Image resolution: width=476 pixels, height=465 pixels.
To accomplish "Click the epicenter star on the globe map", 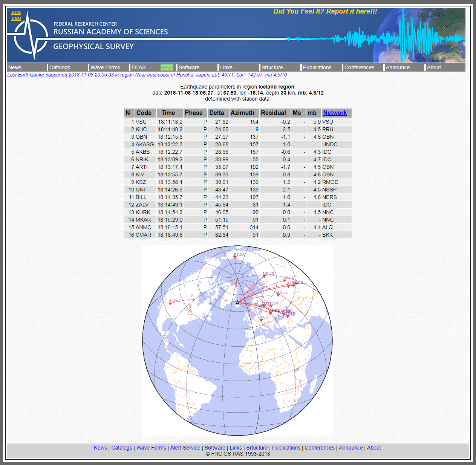I will click(237, 303).
